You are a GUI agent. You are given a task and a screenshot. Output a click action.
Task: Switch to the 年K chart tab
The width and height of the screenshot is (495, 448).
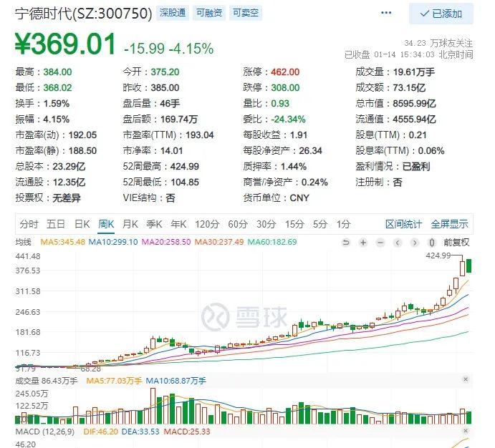pyautogui.click(x=178, y=224)
